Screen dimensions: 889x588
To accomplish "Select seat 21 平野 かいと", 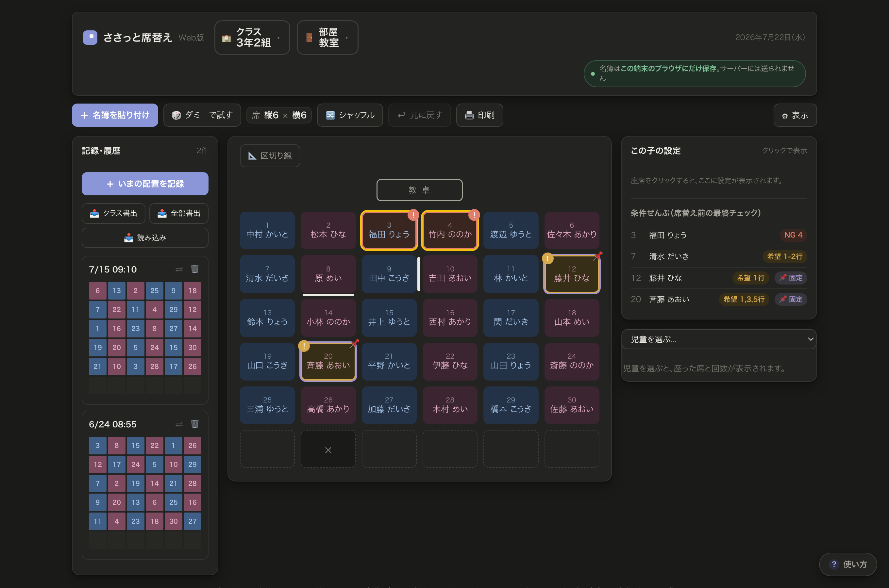I will click(x=389, y=362).
